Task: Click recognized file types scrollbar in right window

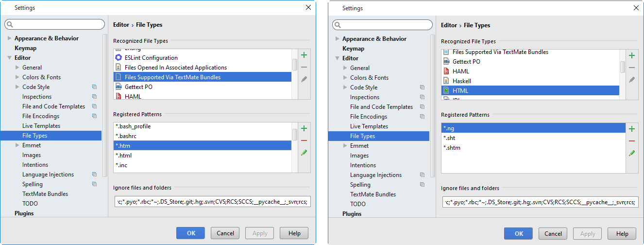Action: [x=622, y=67]
